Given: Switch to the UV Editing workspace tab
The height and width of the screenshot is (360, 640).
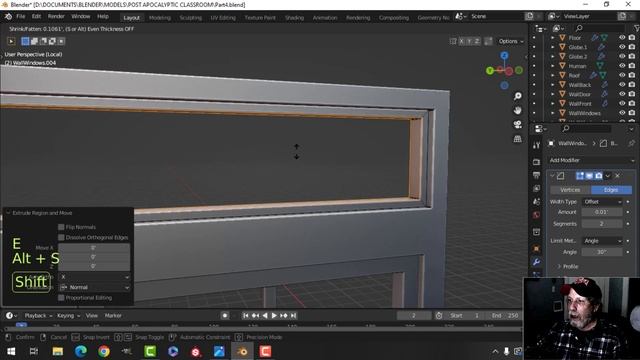Looking at the screenshot, I should click(x=223, y=18).
